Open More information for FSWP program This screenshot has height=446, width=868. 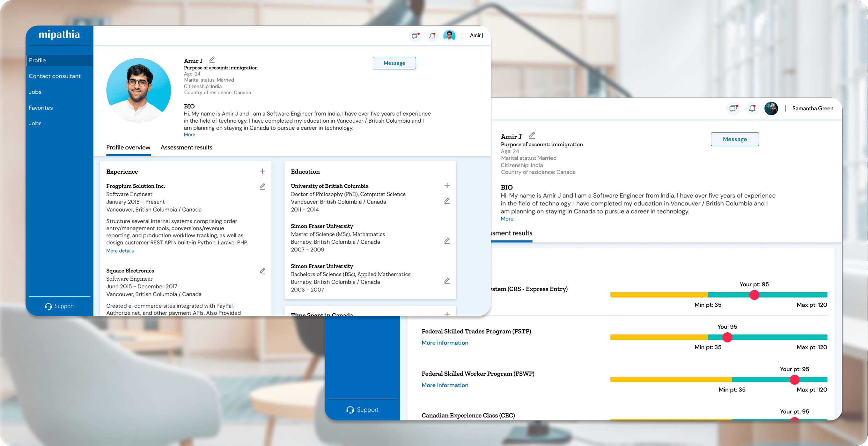point(445,385)
